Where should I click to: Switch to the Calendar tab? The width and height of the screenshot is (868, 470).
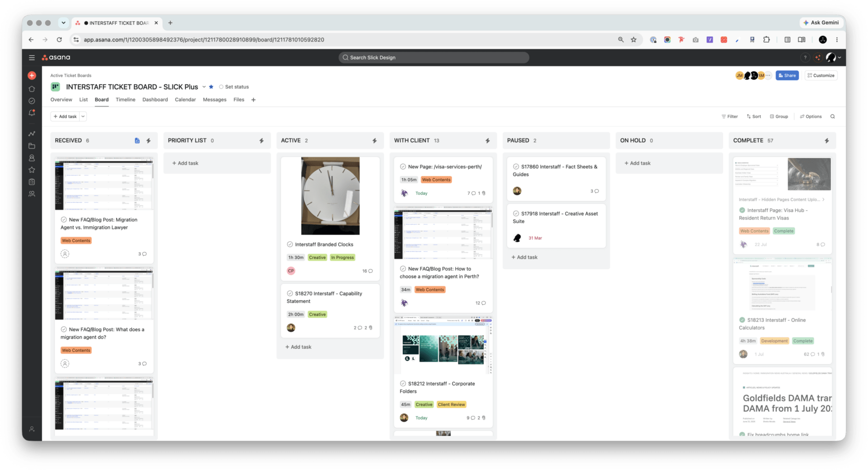click(185, 100)
